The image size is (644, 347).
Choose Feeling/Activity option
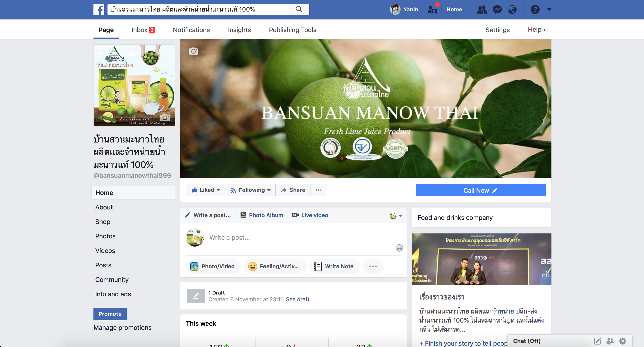tap(275, 266)
